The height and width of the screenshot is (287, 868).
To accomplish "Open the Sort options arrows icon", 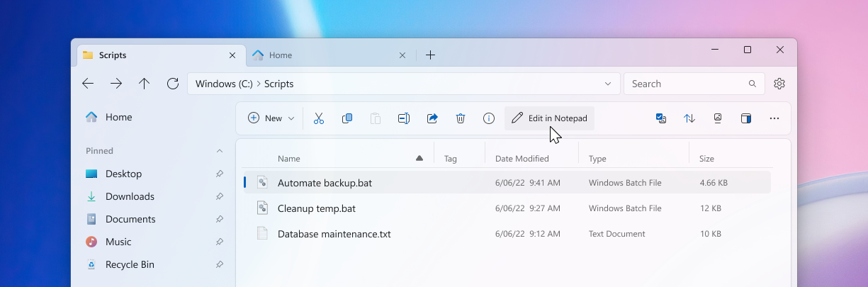I will point(689,118).
